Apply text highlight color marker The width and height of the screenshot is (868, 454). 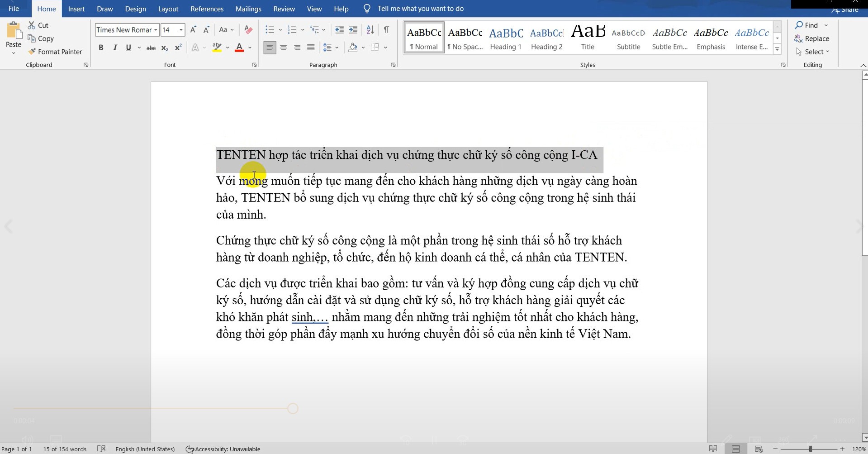pos(217,48)
